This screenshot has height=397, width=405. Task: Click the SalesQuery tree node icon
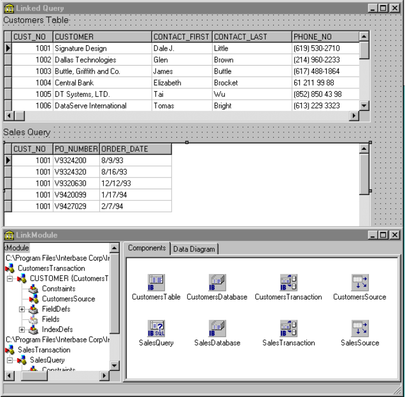click(x=22, y=360)
